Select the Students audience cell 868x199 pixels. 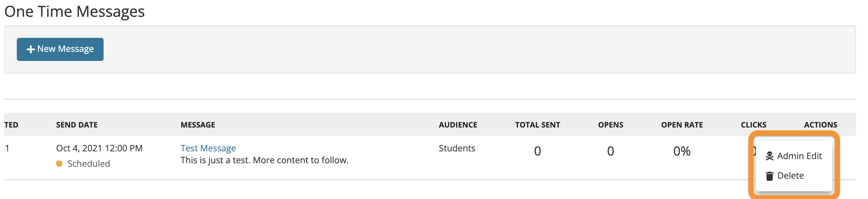click(457, 148)
